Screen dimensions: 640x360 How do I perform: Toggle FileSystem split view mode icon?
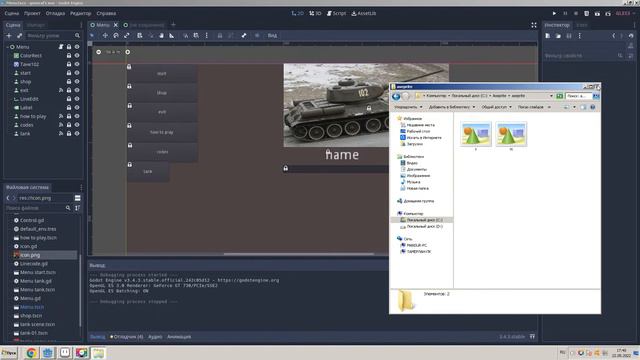pos(77,198)
